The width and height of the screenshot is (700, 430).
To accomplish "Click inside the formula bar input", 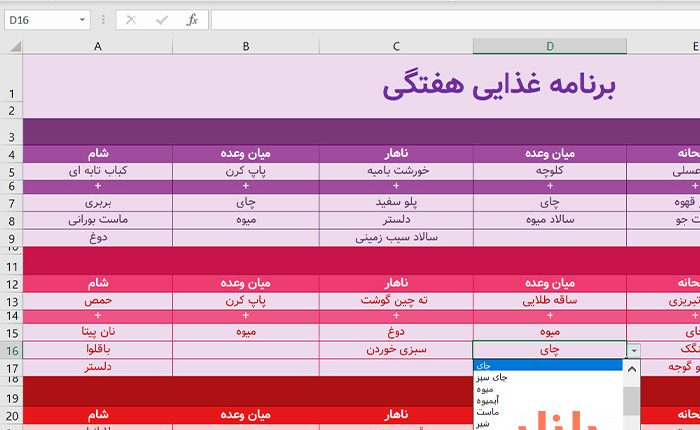I will 455,20.
